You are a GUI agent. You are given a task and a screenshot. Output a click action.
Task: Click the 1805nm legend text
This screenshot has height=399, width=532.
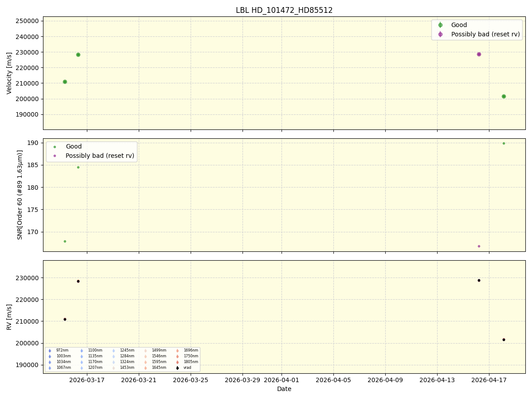click(x=191, y=362)
